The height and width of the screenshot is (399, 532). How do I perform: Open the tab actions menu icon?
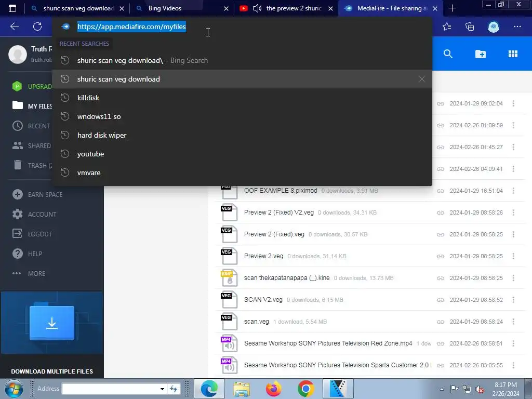coord(12,8)
